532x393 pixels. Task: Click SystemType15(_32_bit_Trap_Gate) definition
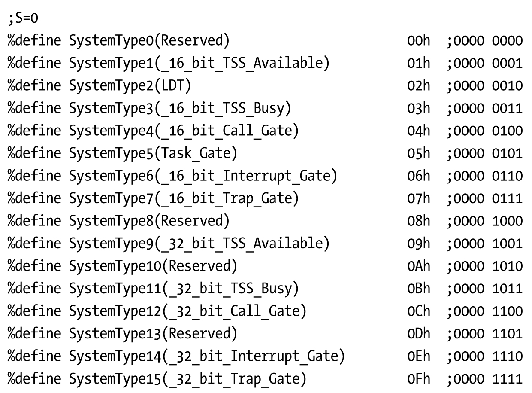[x=187, y=378]
